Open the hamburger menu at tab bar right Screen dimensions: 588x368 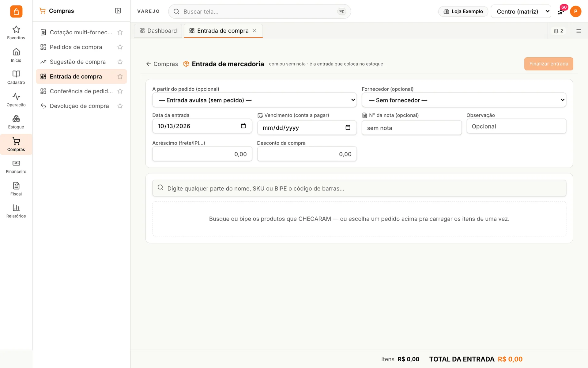[x=579, y=31]
